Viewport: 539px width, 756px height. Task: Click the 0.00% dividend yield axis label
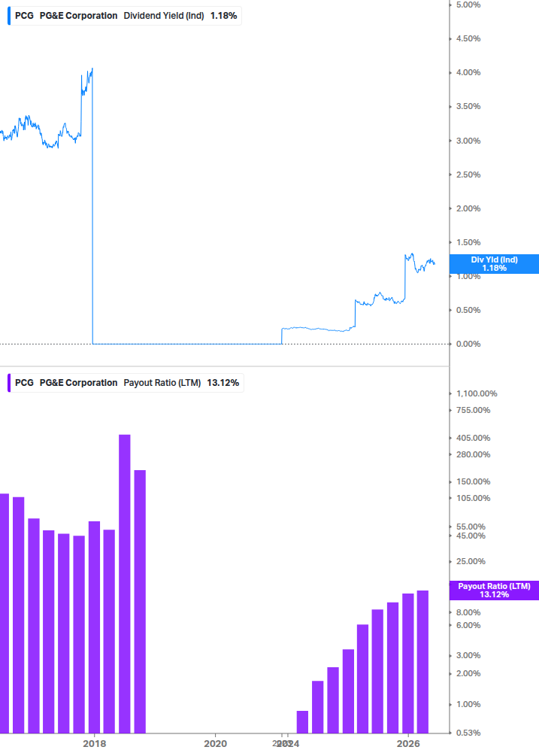[x=468, y=344]
